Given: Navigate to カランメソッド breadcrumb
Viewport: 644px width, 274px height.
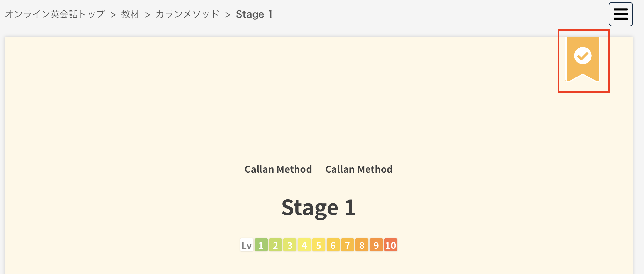Looking at the screenshot, I should pyautogui.click(x=187, y=14).
